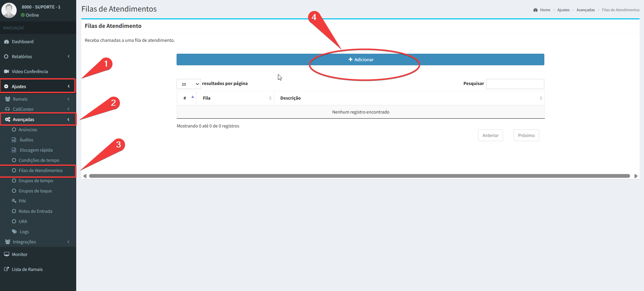Click the CallCenter headset icon

[7, 109]
